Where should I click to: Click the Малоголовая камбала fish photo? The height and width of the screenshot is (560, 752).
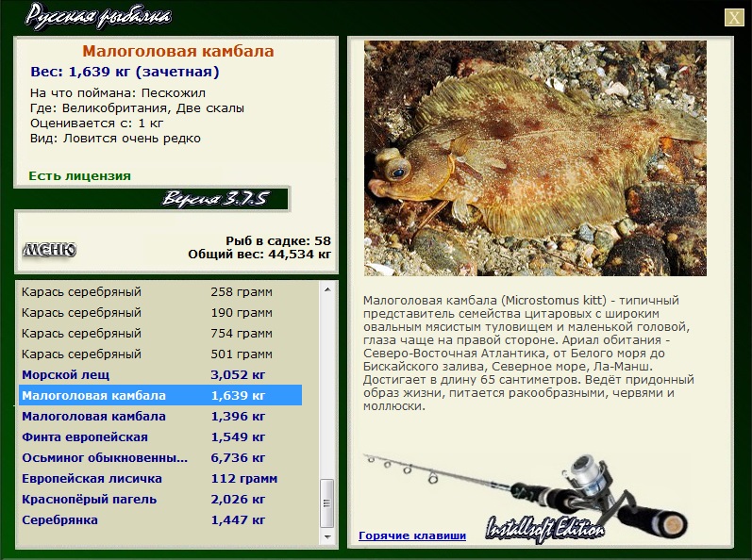coord(535,158)
